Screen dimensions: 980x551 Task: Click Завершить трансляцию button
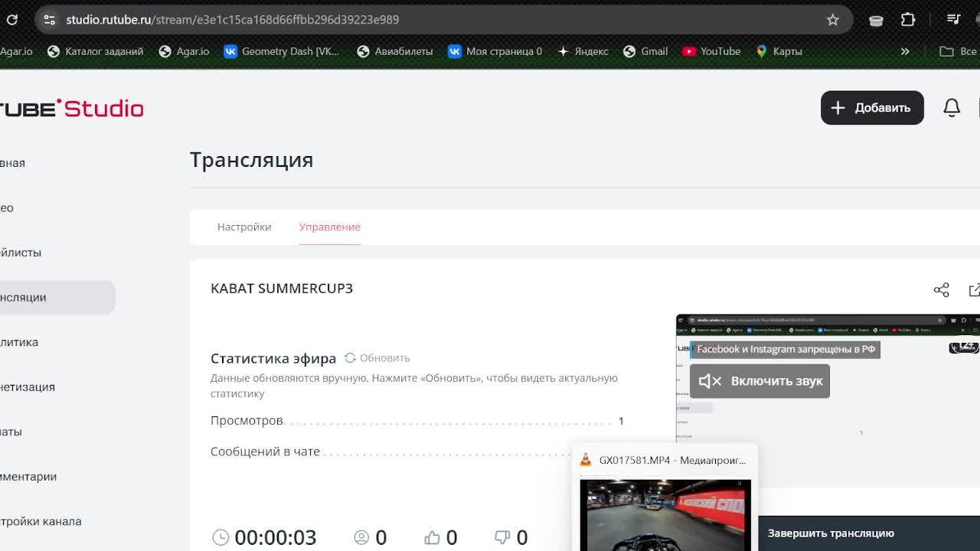[831, 533]
